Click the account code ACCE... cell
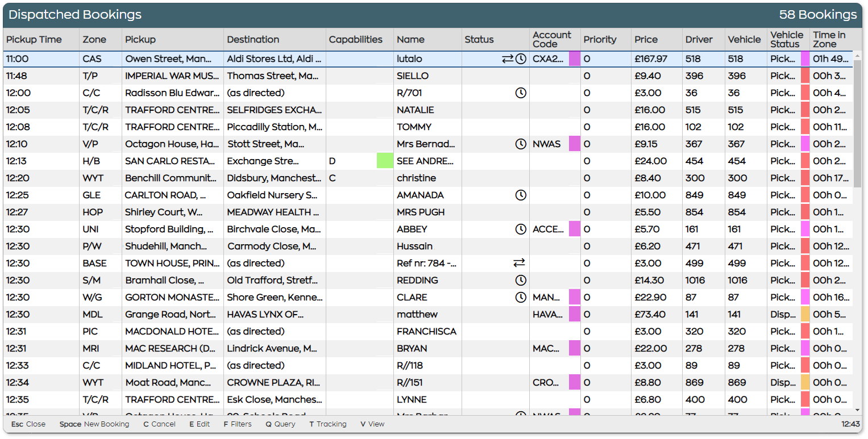The image size is (868, 439). click(555, 229)
